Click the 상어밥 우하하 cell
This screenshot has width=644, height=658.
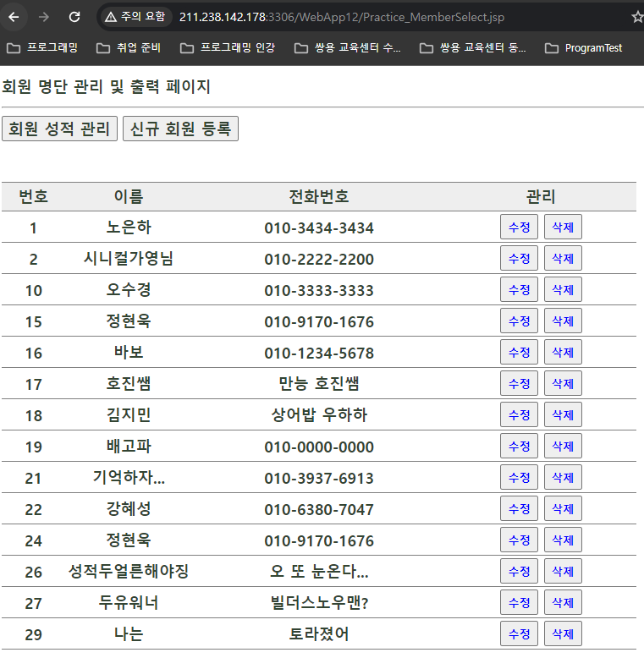319,414
